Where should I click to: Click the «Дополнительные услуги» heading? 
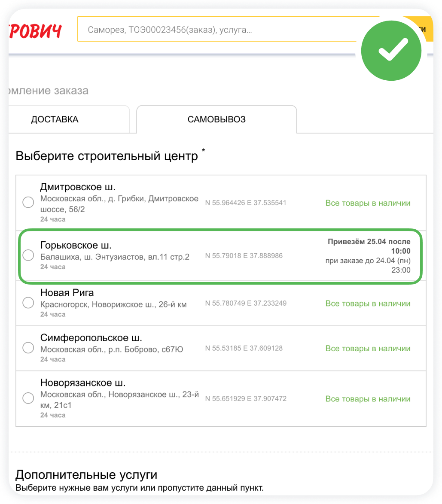[x=86, y=475]
